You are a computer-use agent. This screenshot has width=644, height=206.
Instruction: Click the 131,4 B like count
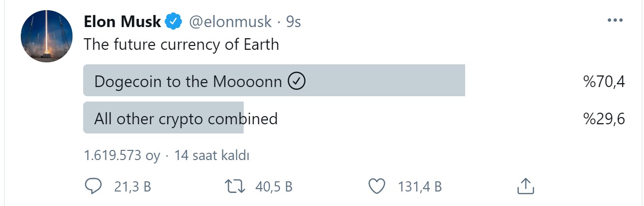[x=420, y=187]
